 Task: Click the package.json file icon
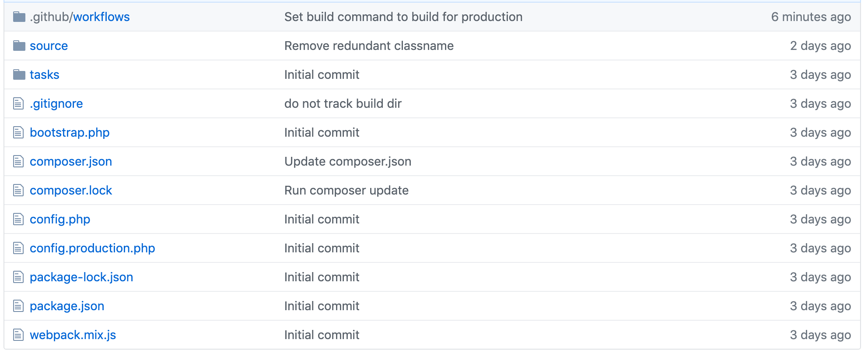point(18,306)
